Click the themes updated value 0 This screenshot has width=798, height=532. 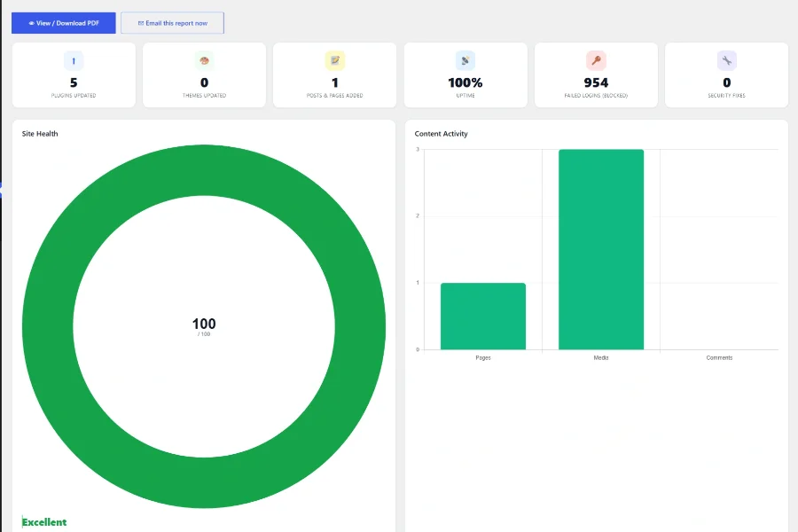click(204, 82)
